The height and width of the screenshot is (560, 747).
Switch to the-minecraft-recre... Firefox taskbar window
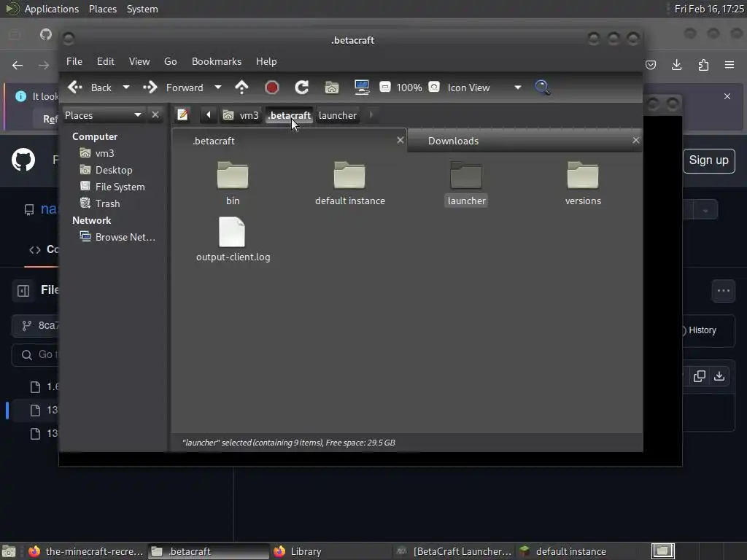[x=86, y=551]
